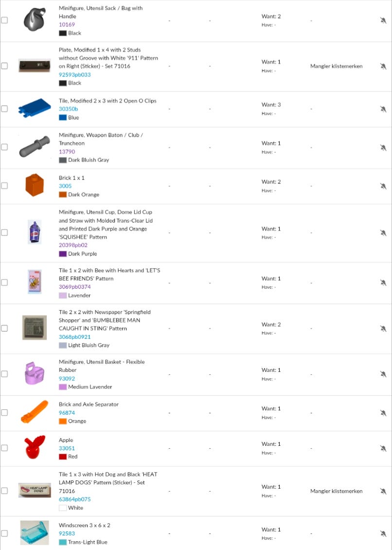Click the notify bell for Weapon Baton row
The height and width of the screenshot is (550, 392).
tap(383, 147)
